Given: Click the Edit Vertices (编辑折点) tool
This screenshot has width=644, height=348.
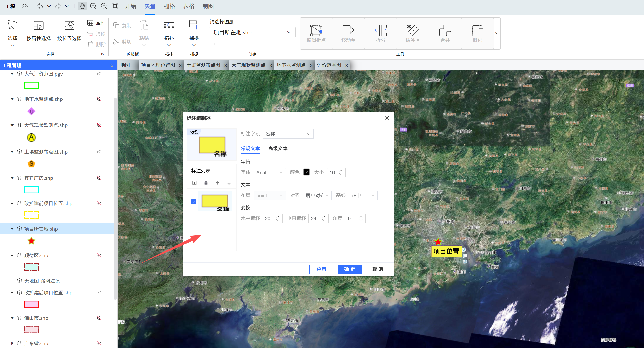Looking at the screenshot, I should [316, 33].
